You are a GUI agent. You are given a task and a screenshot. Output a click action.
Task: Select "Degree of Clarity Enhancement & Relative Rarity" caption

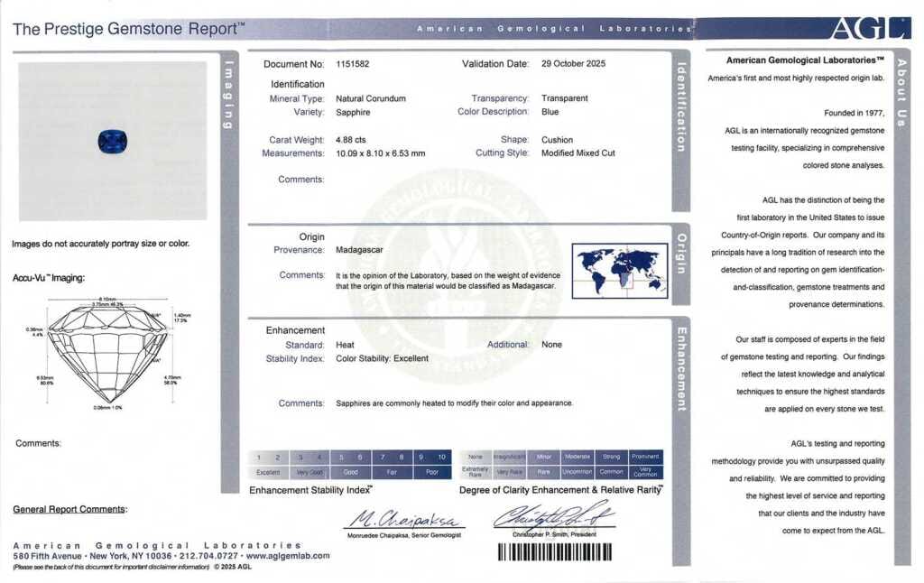click(x=560, y=490)
